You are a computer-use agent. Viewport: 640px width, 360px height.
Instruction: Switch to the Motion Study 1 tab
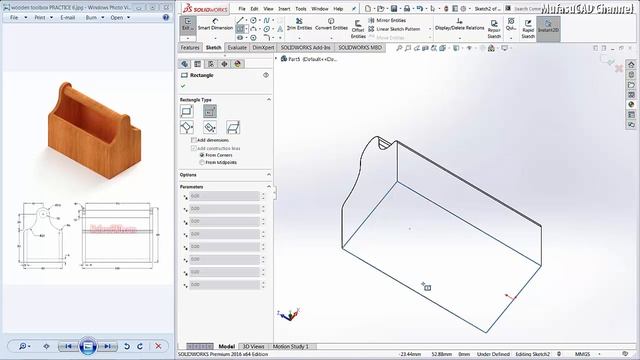291,347
